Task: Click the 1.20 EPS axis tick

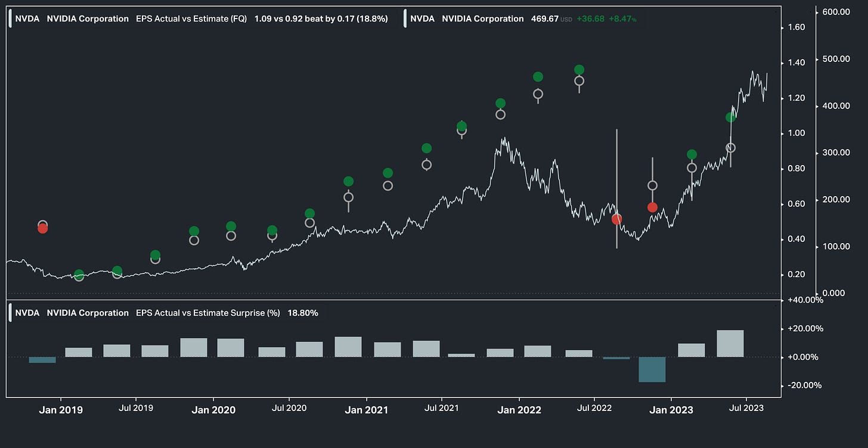Action: pyautogui.click(x=797, y=98)
